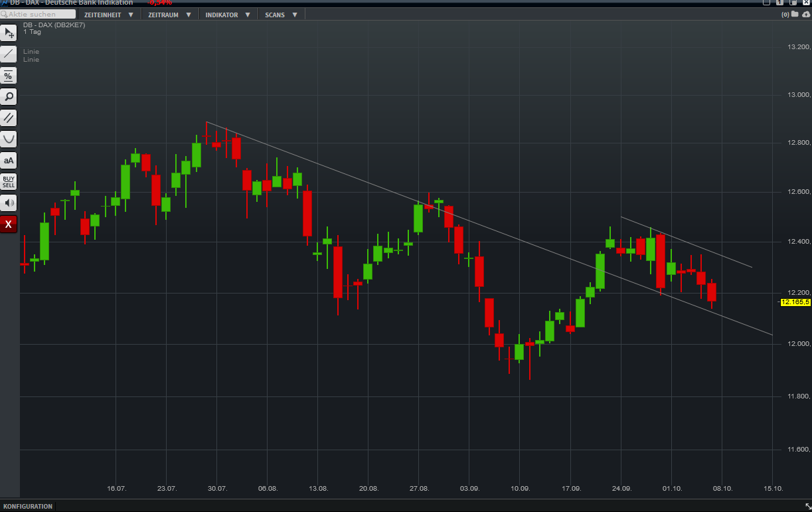
Task: Select the chart zoom magnifier tool
Action: tap(9, 96)
